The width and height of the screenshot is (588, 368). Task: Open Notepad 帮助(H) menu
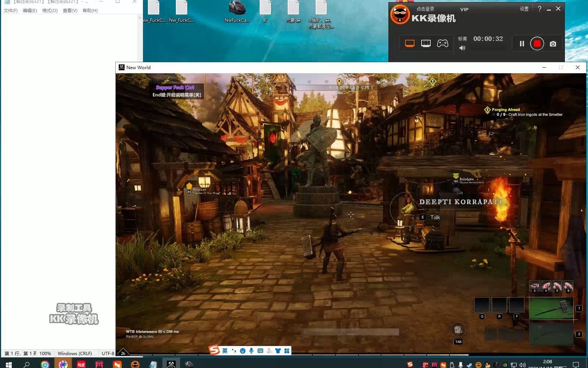[x=90, y=10]
